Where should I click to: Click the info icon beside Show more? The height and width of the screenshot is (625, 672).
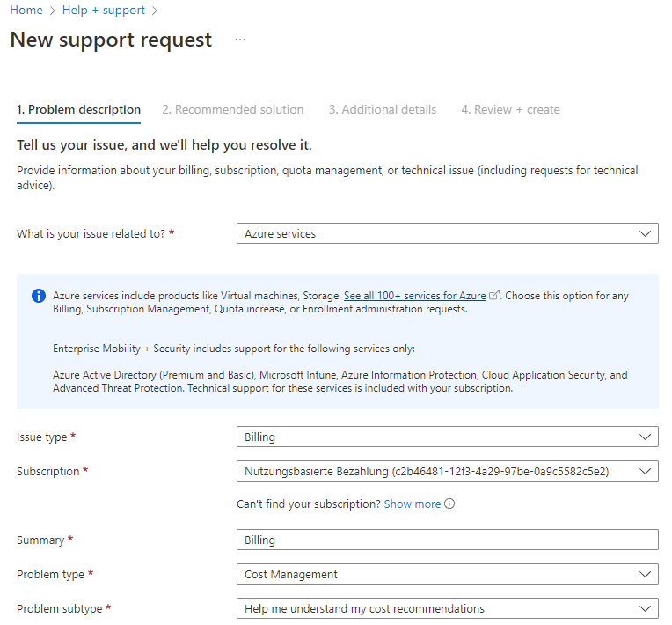pyautogui.click(x=449, y=504)
